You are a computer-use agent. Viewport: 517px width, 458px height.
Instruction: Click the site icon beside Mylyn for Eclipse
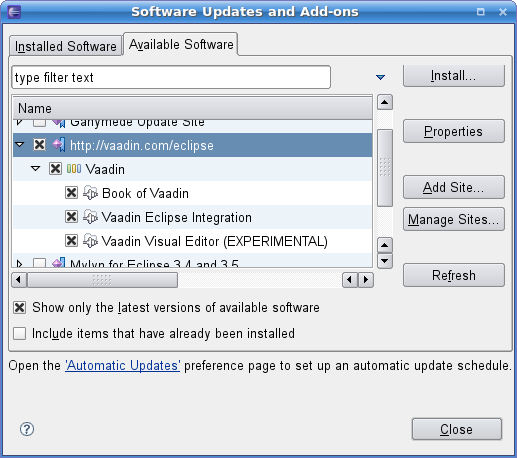pyautogui.click(x=59, y=262)
